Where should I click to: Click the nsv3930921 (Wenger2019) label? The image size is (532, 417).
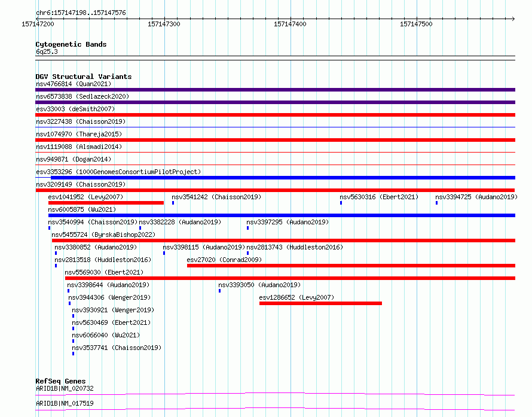113,310
